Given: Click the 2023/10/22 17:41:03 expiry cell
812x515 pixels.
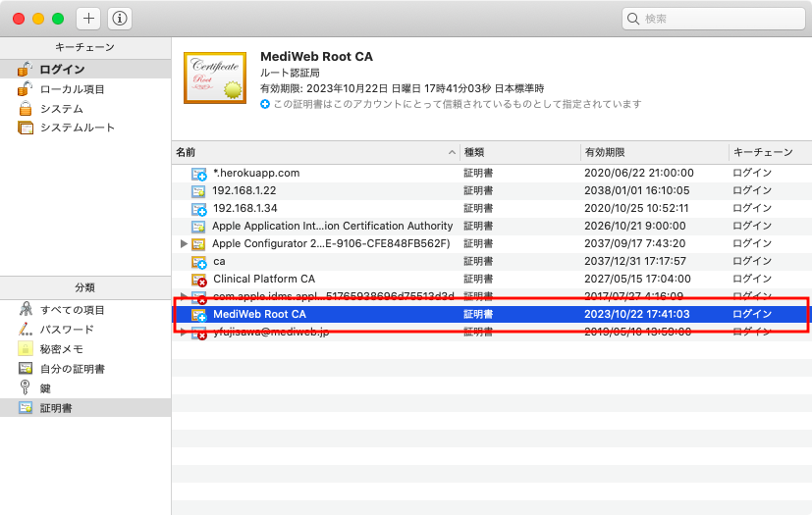Looking at the screenshot, I should [x=637, y=314].
